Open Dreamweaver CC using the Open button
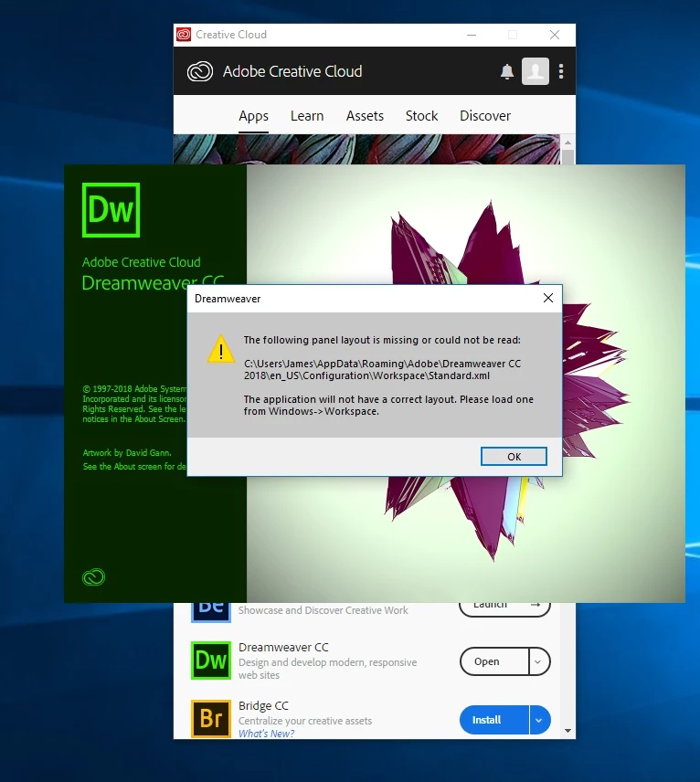Viewport: 700px width, 782px height. coord(494,661)
